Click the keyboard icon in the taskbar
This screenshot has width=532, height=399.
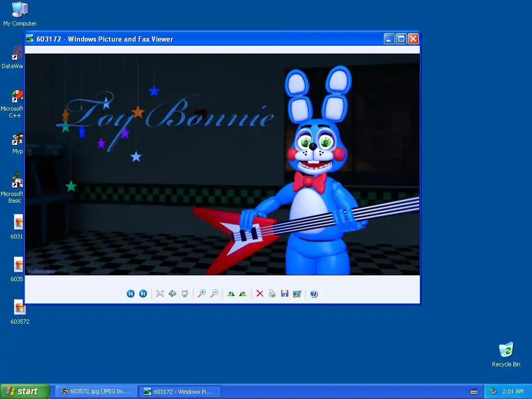click(x=474, y=392)
